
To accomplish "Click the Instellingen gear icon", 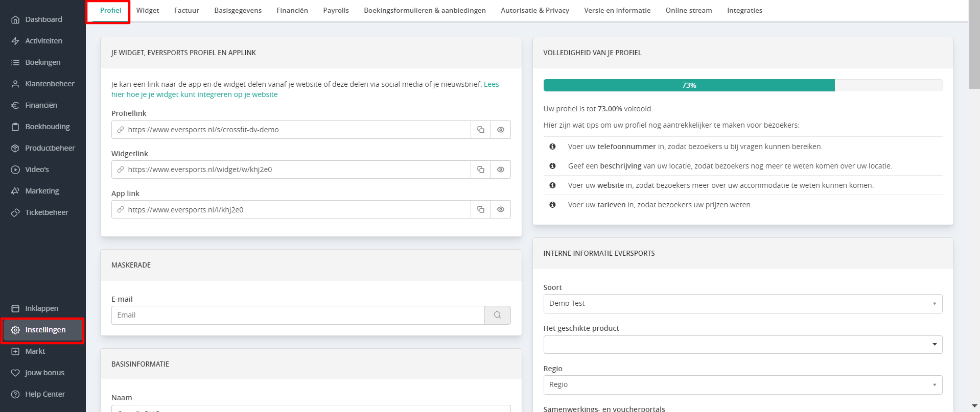I will [15, 330].
